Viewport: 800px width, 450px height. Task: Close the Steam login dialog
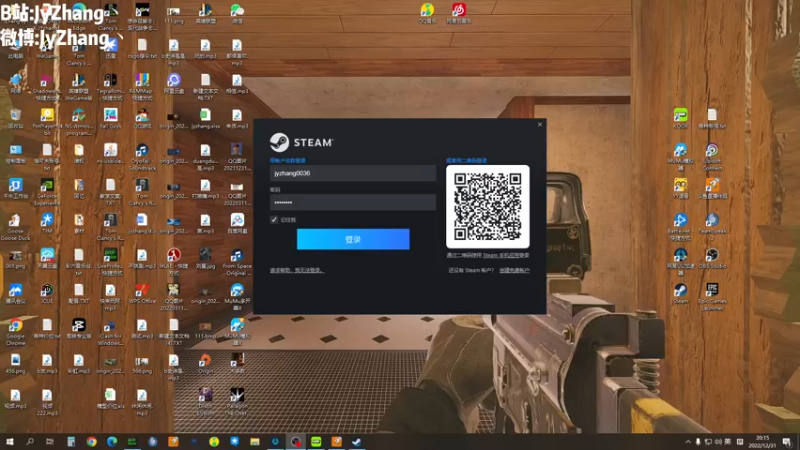[x=540, y=124]
